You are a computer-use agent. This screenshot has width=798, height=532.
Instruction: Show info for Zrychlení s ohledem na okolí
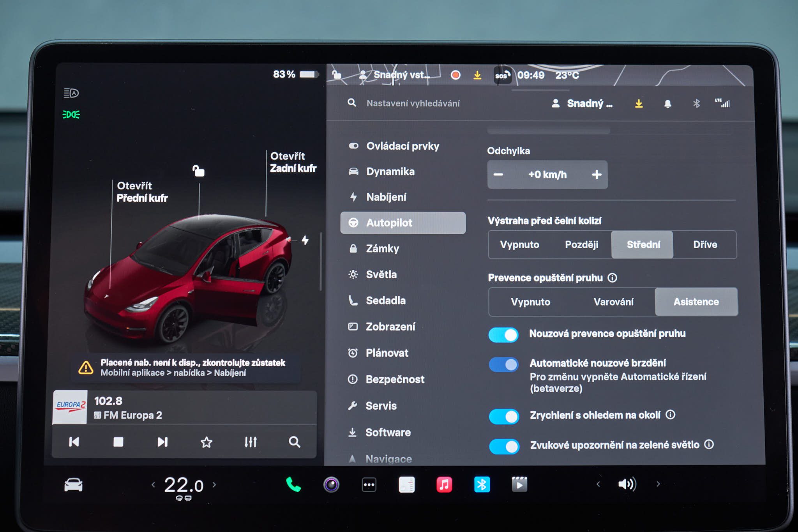click(671, 415)
